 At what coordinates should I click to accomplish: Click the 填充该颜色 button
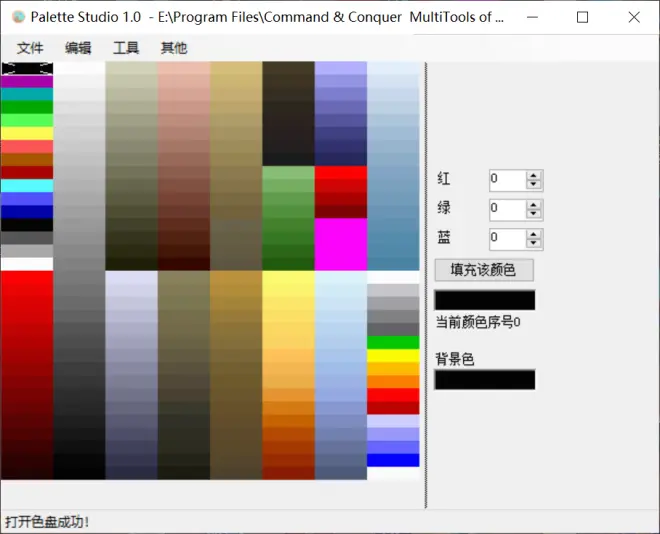[484, 270]
